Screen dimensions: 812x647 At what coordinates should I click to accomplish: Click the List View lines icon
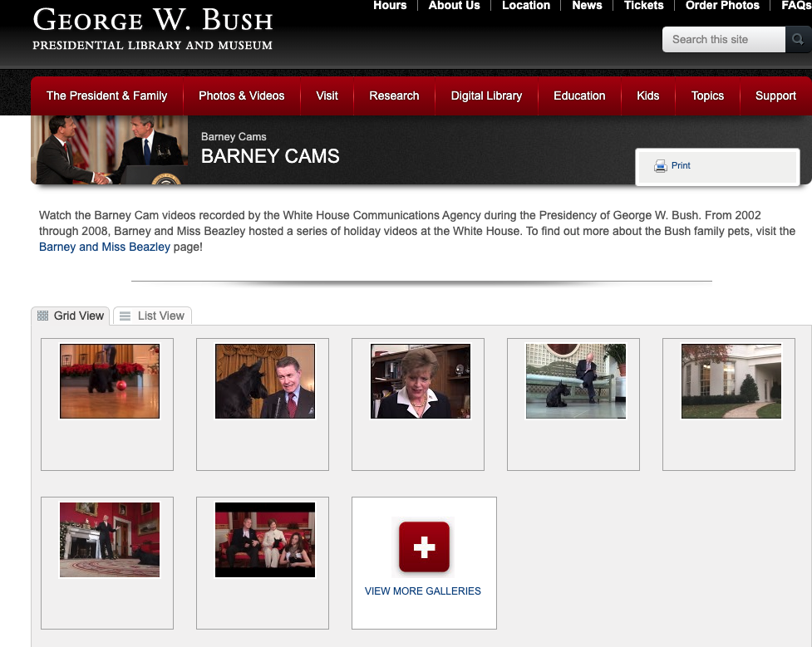tap(125, 316)
